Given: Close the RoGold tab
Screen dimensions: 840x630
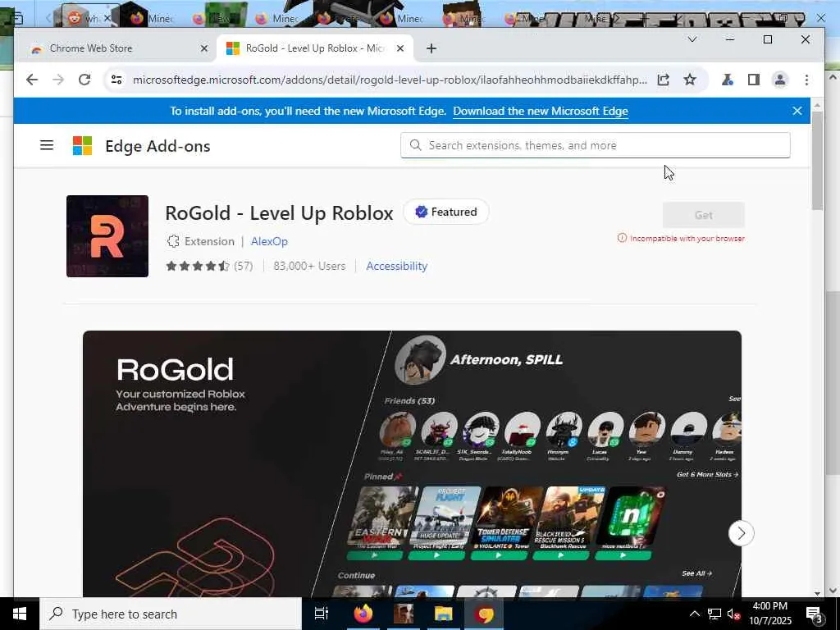Looking at the screenshot, I should [400, 48].
